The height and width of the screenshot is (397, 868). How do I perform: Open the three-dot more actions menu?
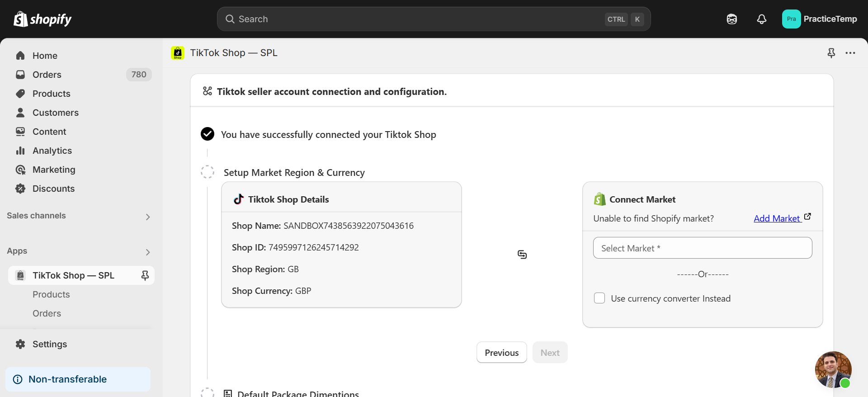coord(850,53)
